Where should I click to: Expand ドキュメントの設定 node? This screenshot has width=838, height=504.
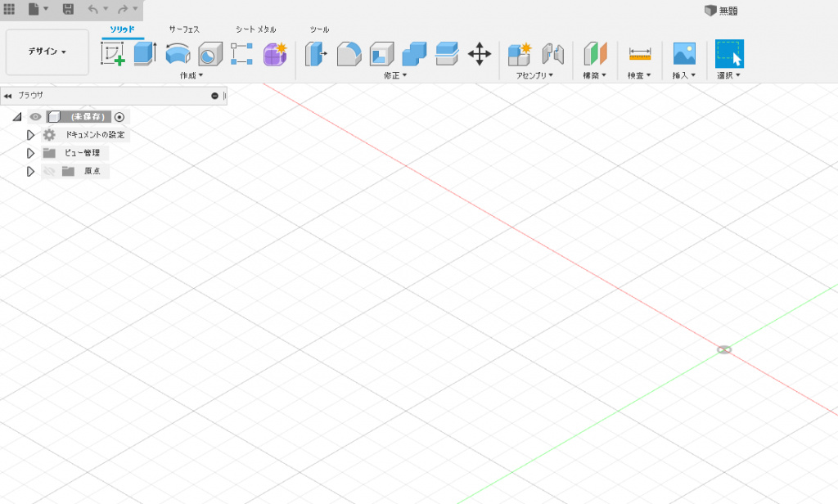coord(30,135)
